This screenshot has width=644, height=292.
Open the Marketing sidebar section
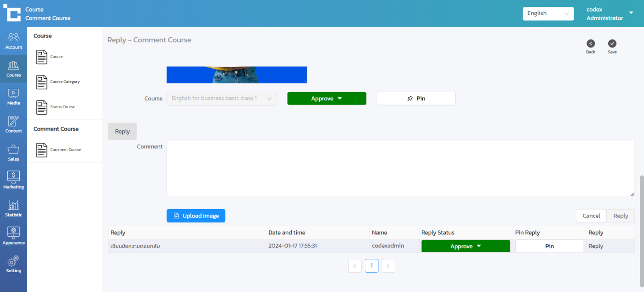(x=13, y=180)
